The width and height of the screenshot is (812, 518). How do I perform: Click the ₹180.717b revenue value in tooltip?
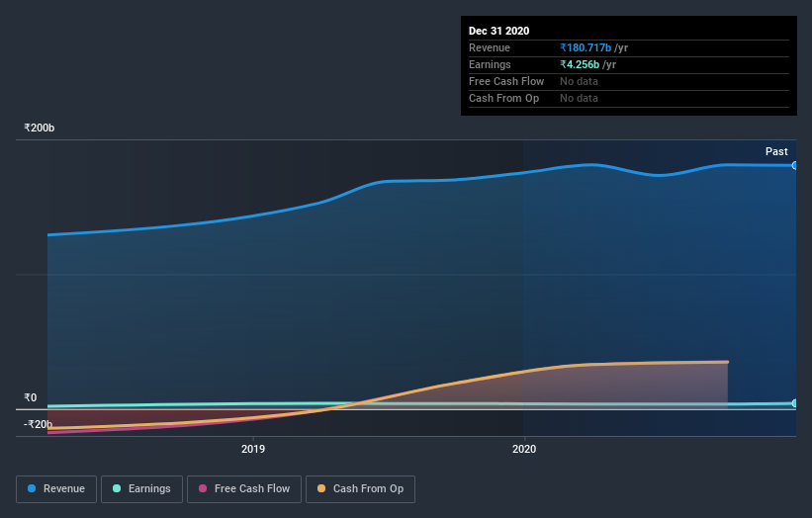point(586,47)
